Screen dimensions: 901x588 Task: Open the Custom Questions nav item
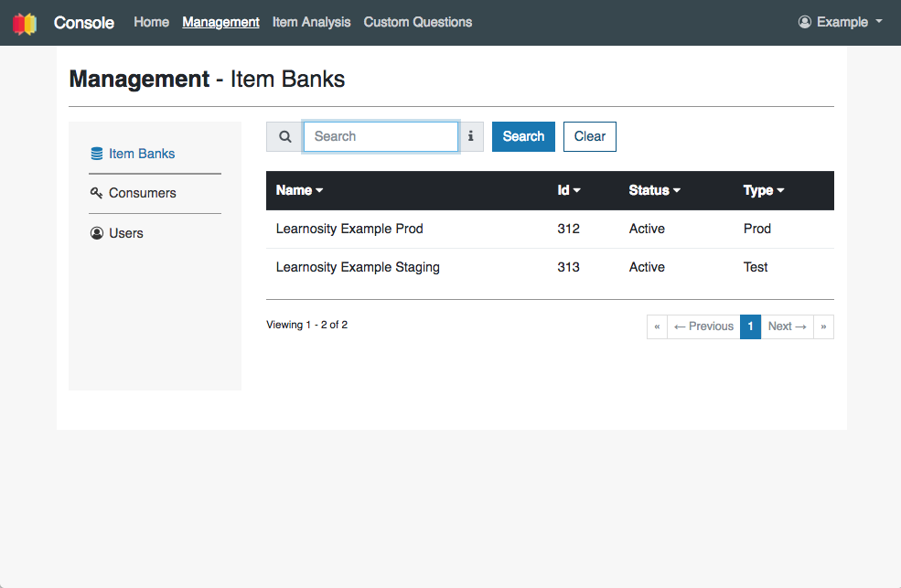tap(418, 22)
